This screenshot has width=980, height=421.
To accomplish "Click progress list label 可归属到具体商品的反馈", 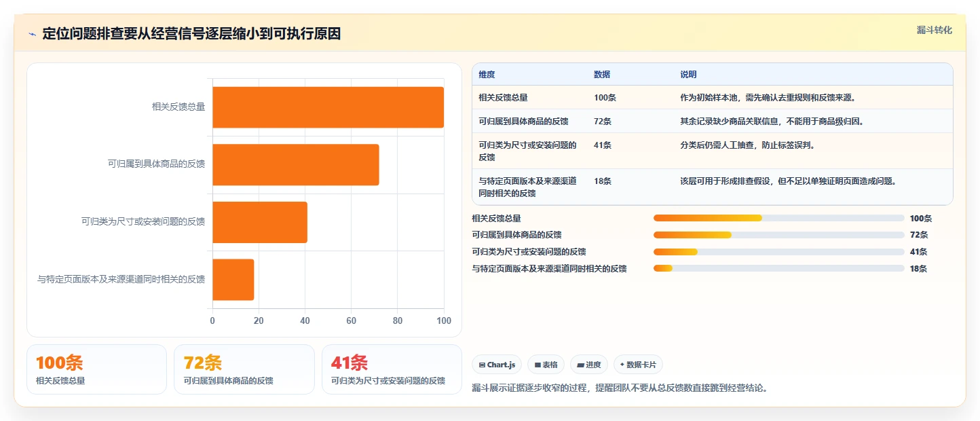I will click(516, 235).
